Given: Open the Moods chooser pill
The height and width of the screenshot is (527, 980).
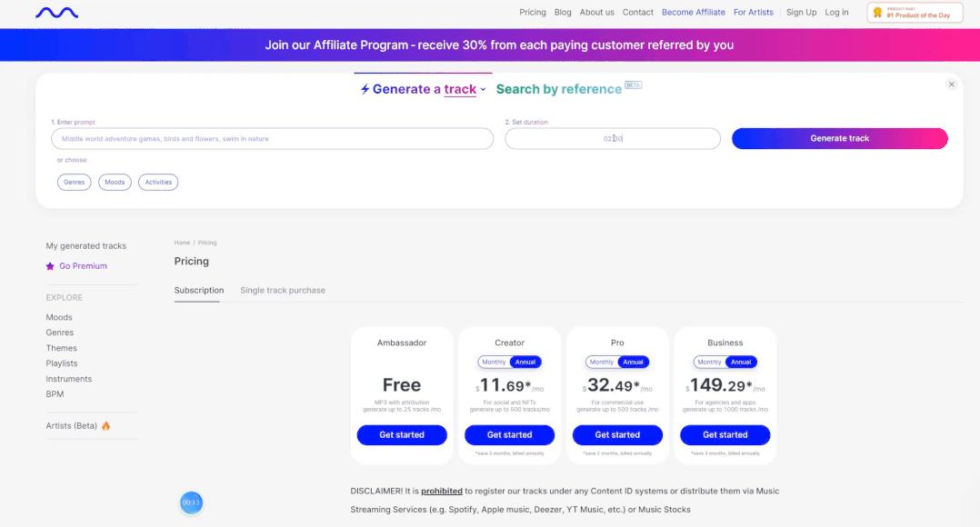Looking at the screenshot, I should 115,183.
